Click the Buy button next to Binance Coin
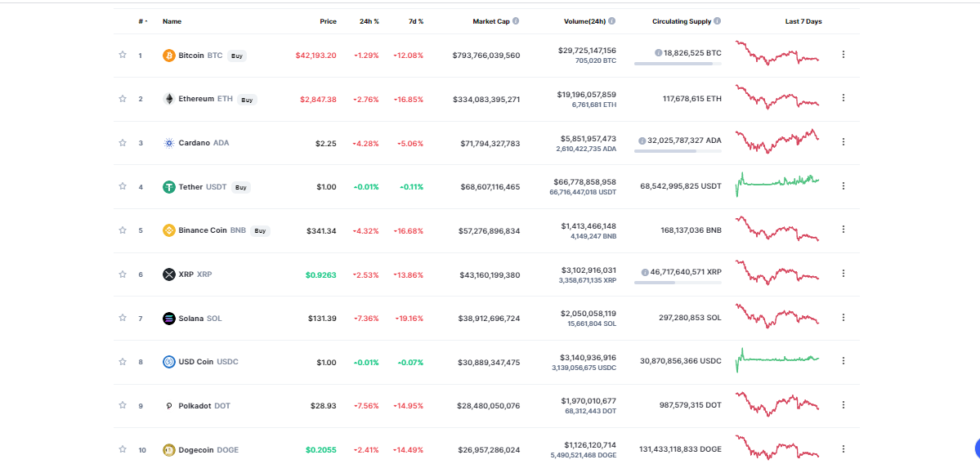The height and width of the screenshot is (464, 980). click(261, 230)
